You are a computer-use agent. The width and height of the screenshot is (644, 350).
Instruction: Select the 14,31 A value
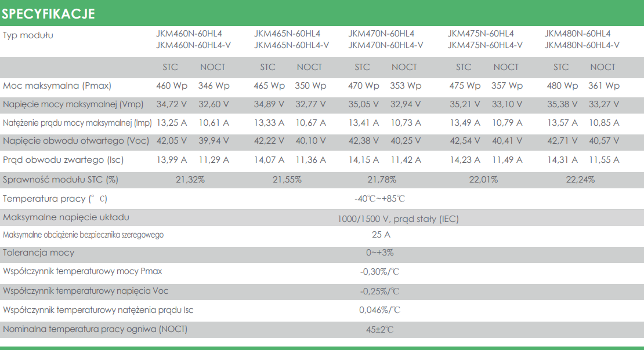(562, 160)
